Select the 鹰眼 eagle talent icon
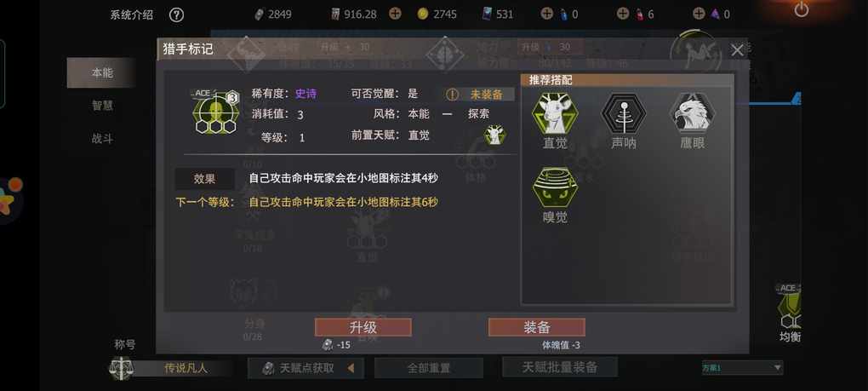This screenshot has width=868, height=391. 692,113
